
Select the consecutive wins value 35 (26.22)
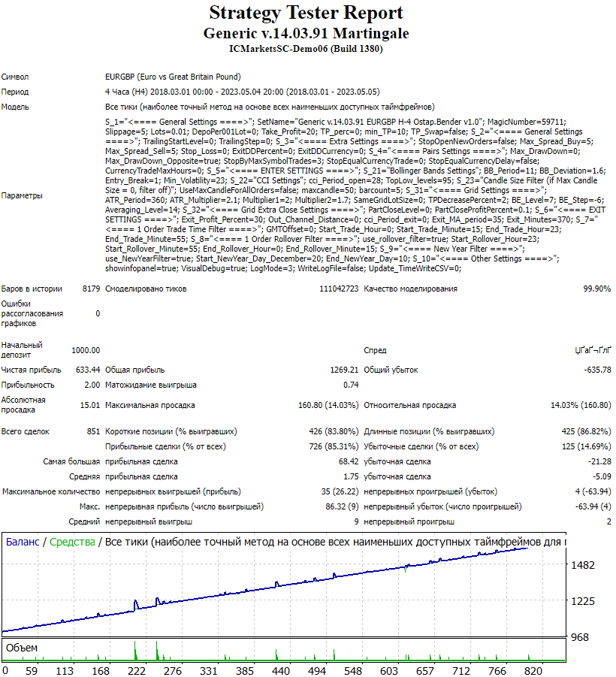340,491
